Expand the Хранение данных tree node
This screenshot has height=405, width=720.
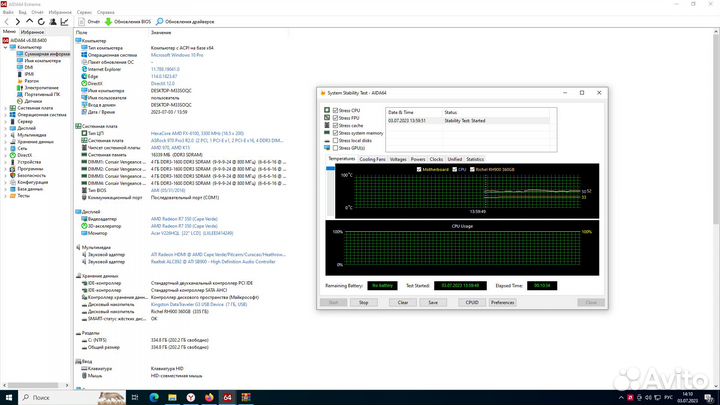pyautogui.click(x=6, y=141)
